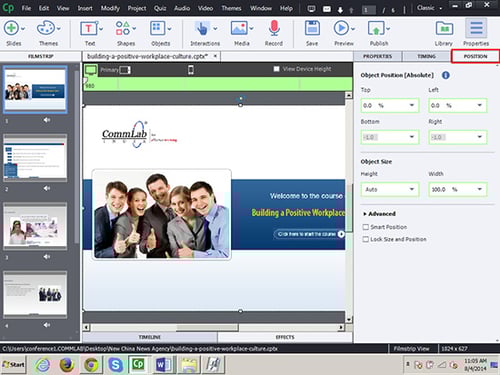Image resolution: width=500 pixels, height=375 pixels.
Task: Open the Right position unit dropdown
Action: [x=480, y=137]
